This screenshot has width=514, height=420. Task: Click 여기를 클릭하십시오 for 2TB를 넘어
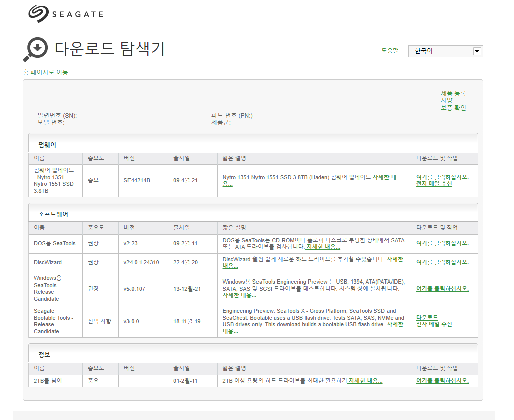(x=442, y=381)
